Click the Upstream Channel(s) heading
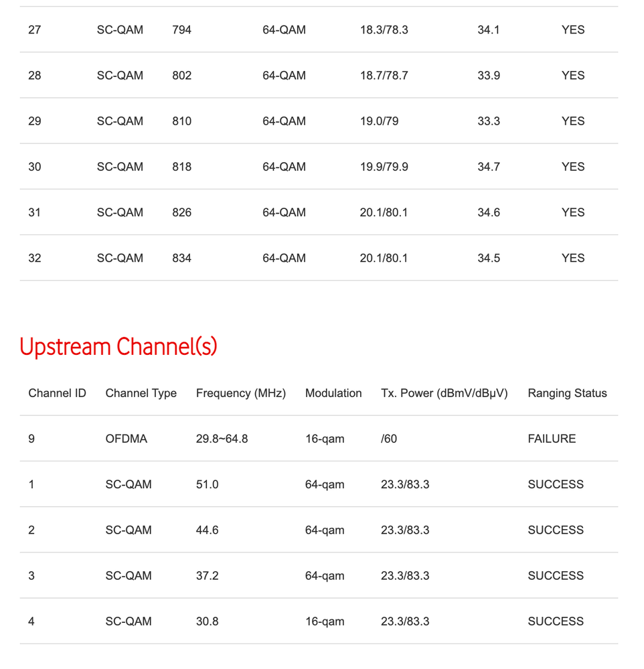 click(118, 347)
